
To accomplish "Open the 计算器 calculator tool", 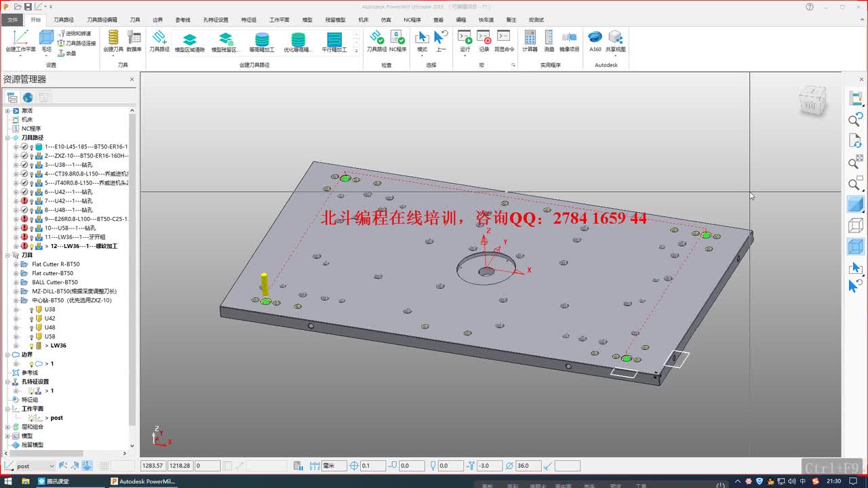I will point(530,41).
